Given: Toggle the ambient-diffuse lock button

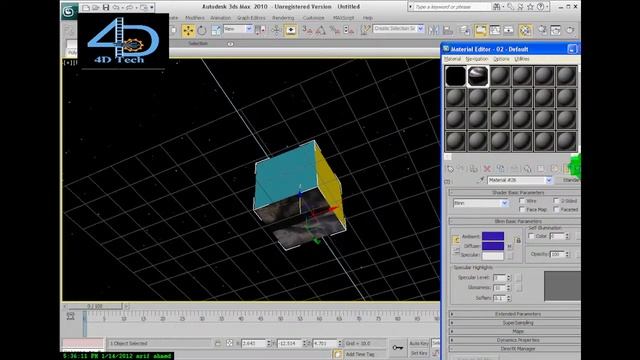Looking at the screenshot, I should pyautogui.click(x=456, y=240).
